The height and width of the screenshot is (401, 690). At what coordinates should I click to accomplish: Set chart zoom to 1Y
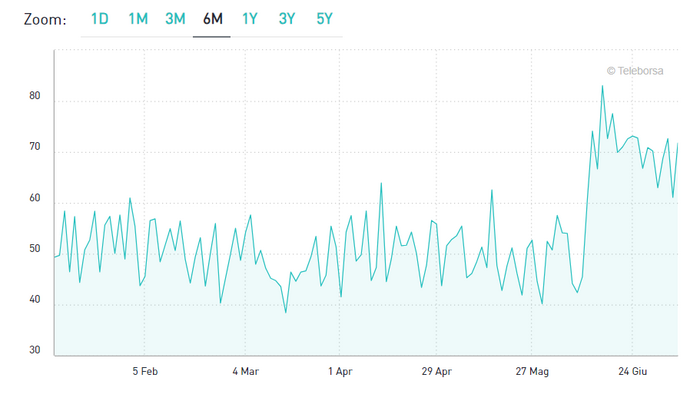pos(250,18)
